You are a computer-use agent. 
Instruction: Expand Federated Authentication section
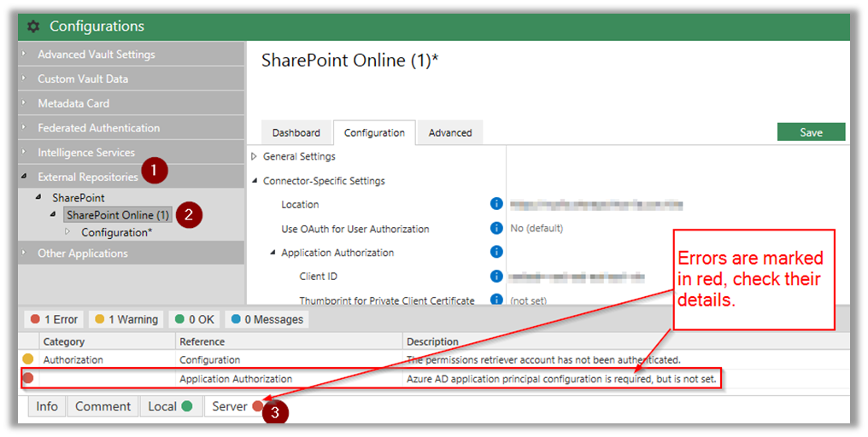pos(24,127)
